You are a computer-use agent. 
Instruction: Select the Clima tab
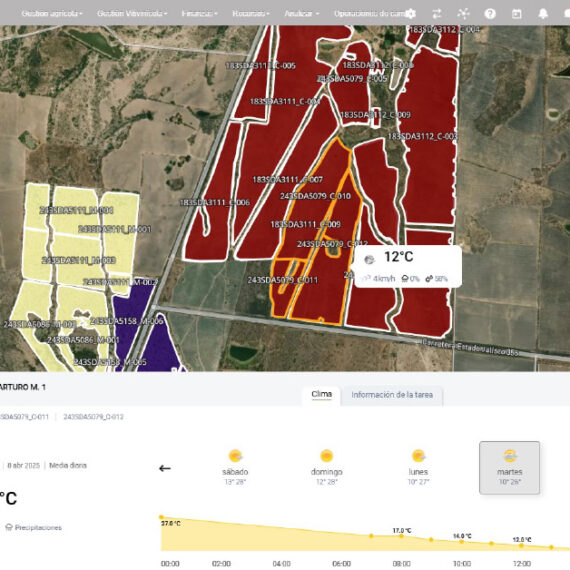point(322,395)
